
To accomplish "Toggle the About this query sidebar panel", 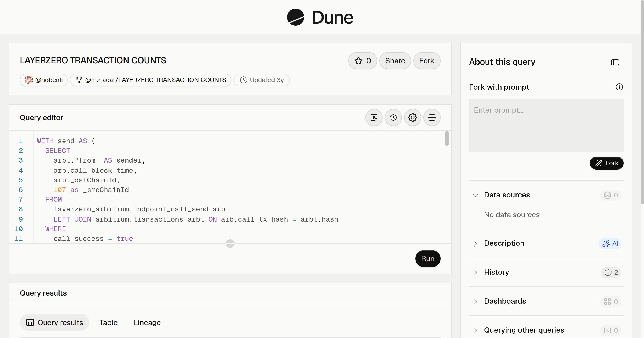I will [615, 62].
